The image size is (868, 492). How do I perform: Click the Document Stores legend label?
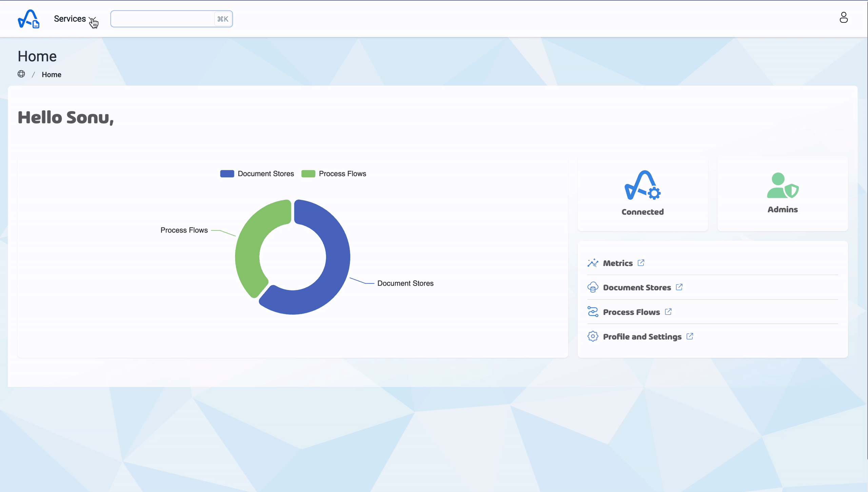click(266, 174)
